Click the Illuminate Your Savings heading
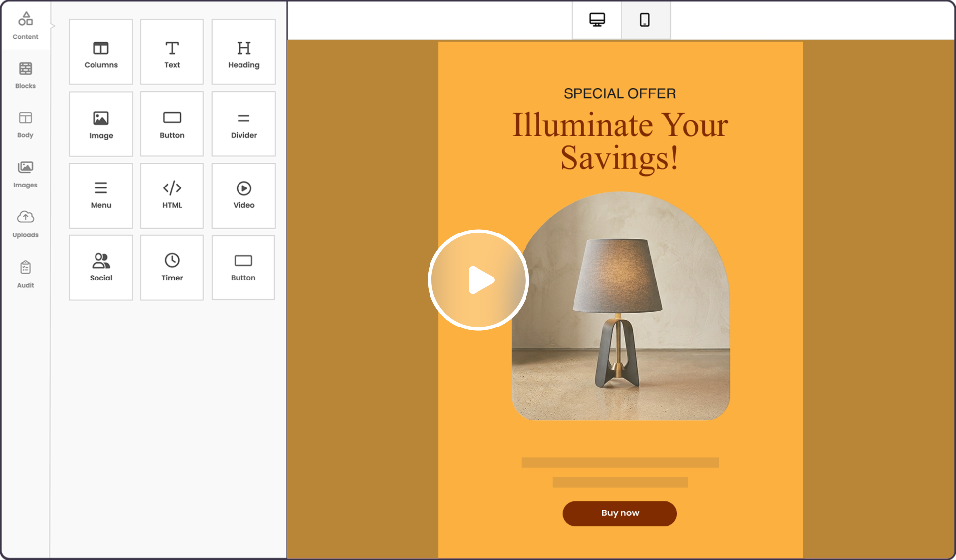This screenshot has height=560, width=956. (x=620, y=141)
